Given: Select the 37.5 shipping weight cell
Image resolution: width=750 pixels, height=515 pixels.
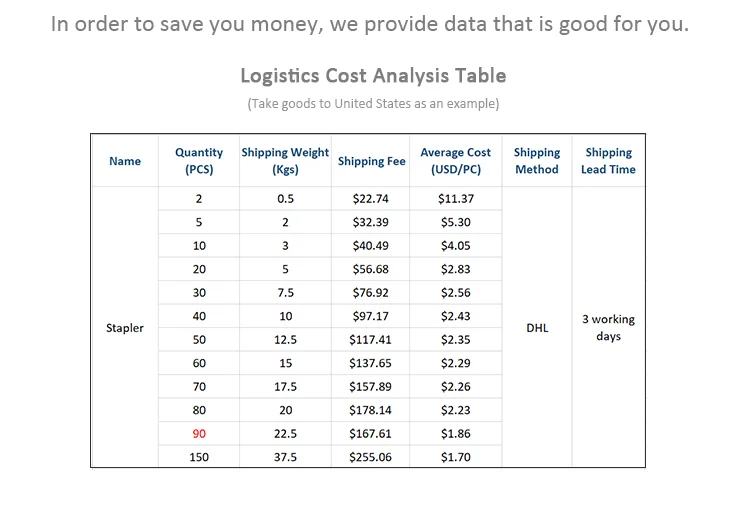Looking at the screenshot, I should pyautogui.click(x=285, y=457).
